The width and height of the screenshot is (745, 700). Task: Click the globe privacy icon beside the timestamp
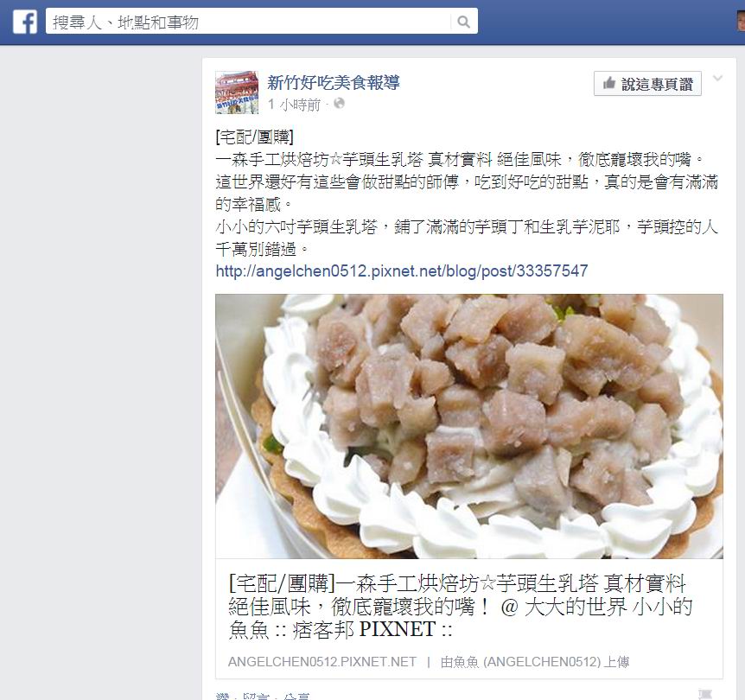pyautogui.click(x=339, y=103)
